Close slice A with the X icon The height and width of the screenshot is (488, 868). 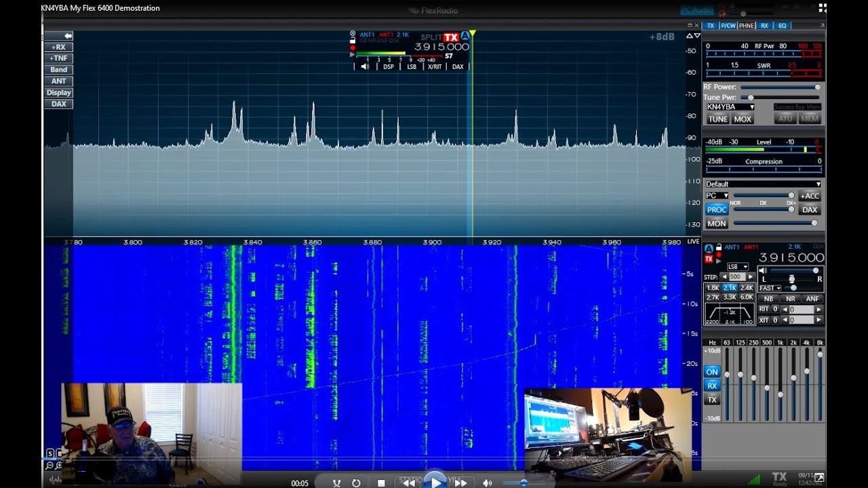point(352,33)
